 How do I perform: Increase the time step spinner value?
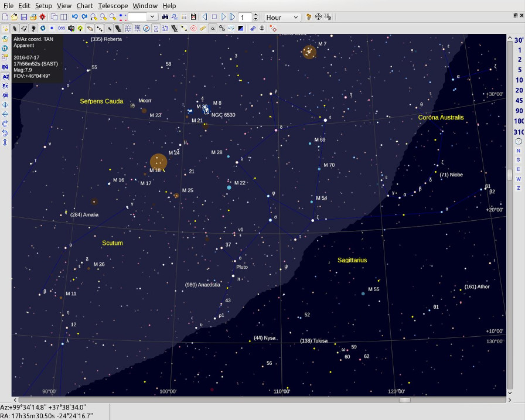tap(256, 15)
